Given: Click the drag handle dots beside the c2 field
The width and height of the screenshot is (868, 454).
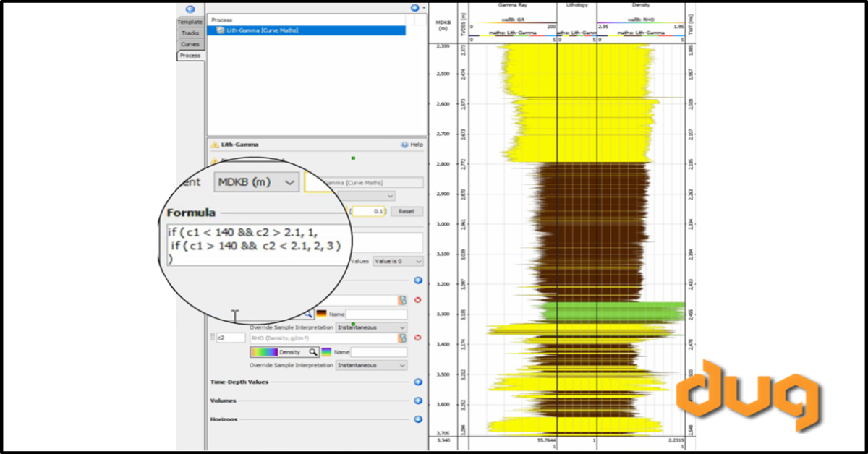Looking at the screenshot, I should click(212, 336).
